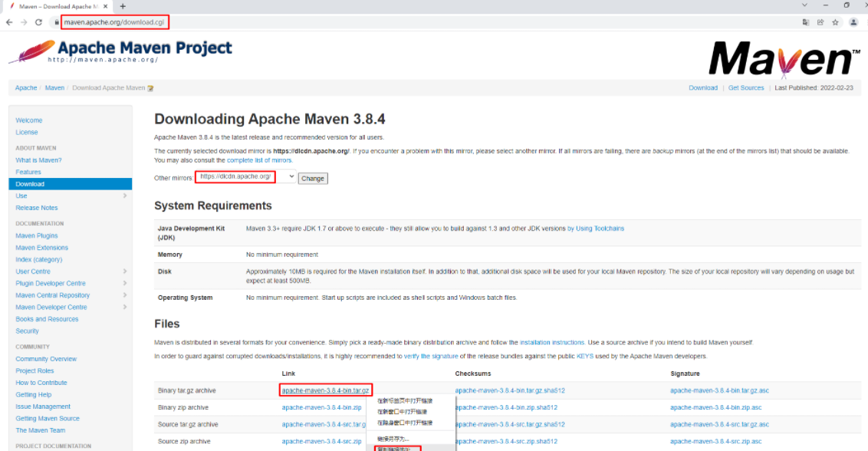This screenshot has width=868, height=451.
Task: Click apache-maven-3.8.4-bin.zip download link
Action: tap(321, 407)
